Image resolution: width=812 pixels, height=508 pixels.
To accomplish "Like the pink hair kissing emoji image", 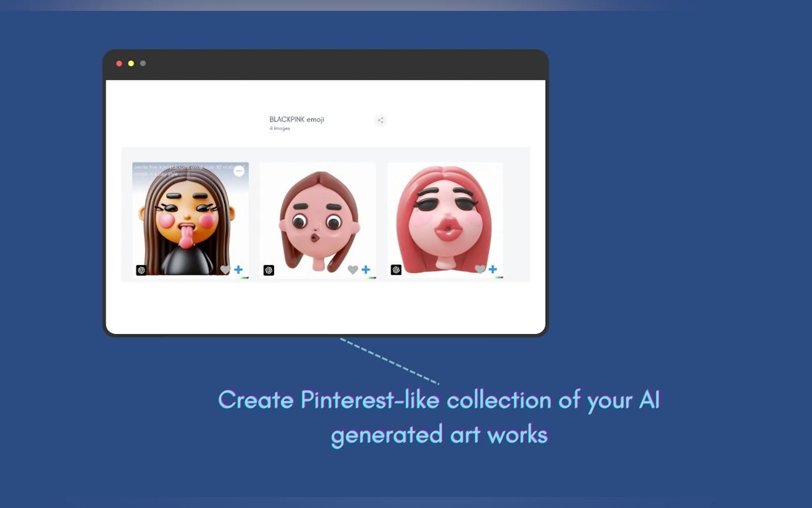I will [x=480, y=269].
